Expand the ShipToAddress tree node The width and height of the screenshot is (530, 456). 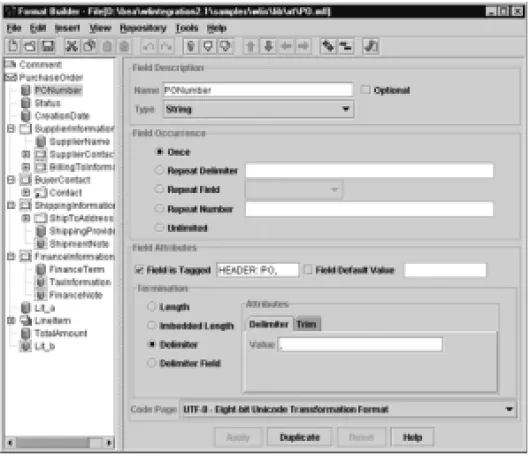pos(26,218)
